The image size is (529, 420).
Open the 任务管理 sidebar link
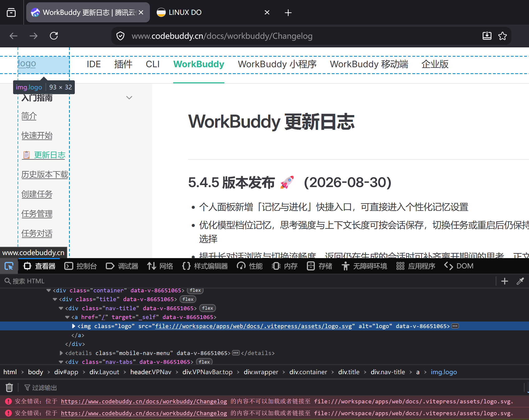point(37,214)
